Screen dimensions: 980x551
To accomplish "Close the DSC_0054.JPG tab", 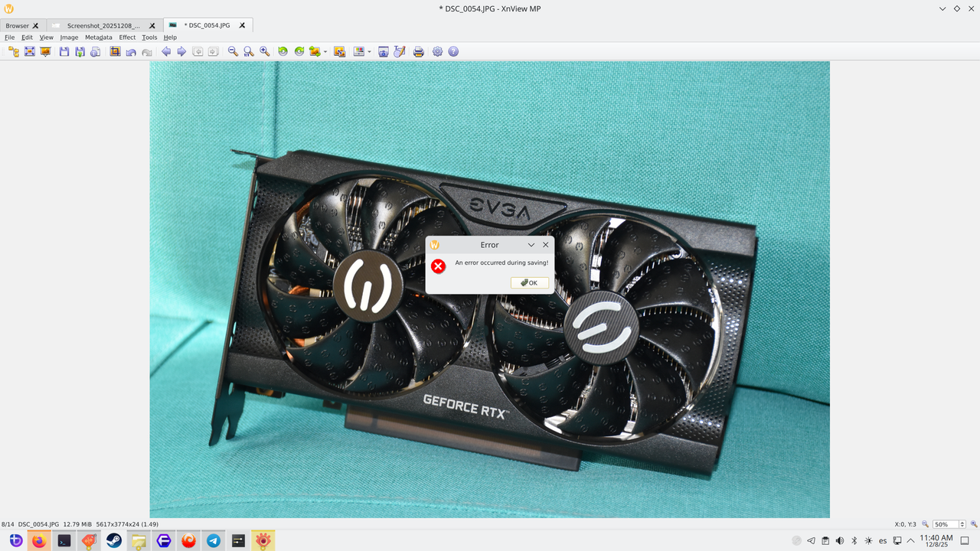I will 243,25.
